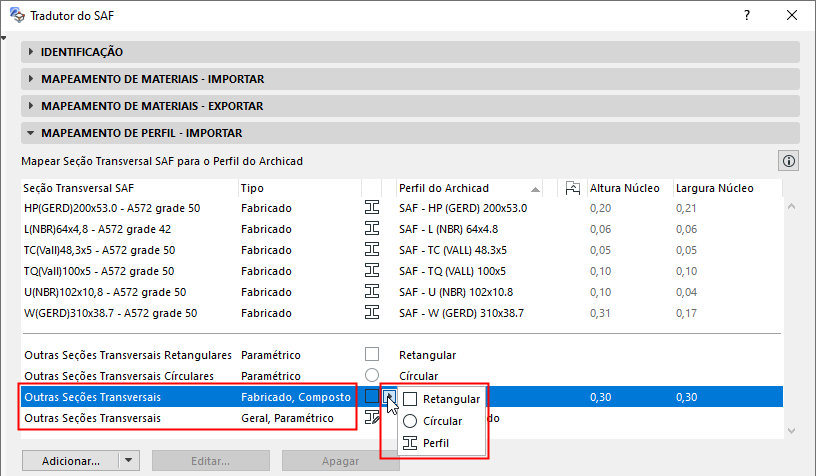Screen dimensions: 816x476
Task: Close the Tradutor do SAF dialog
Action: point(792,15)
